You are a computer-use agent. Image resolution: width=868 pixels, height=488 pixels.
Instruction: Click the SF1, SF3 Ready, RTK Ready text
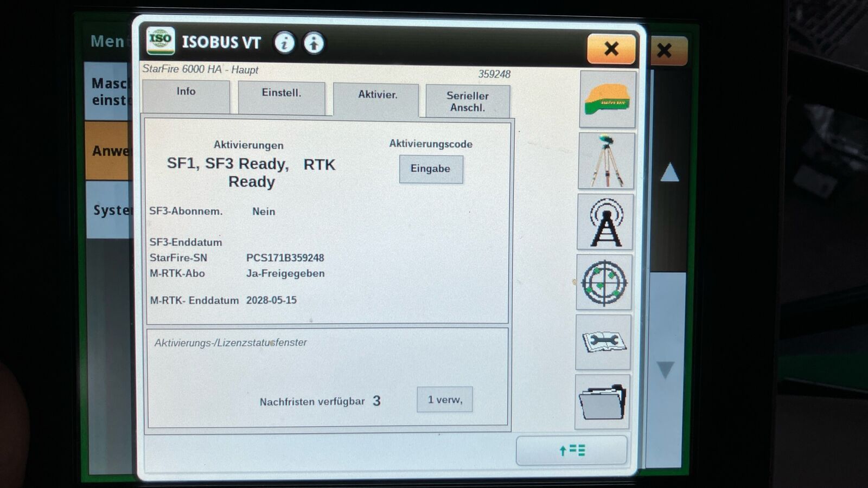point(251,172)
